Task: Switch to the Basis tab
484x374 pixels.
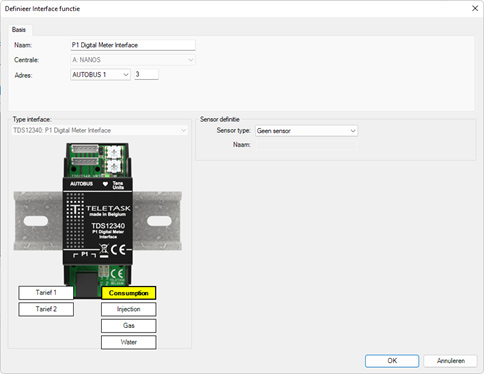Action: tap(19, 30)
